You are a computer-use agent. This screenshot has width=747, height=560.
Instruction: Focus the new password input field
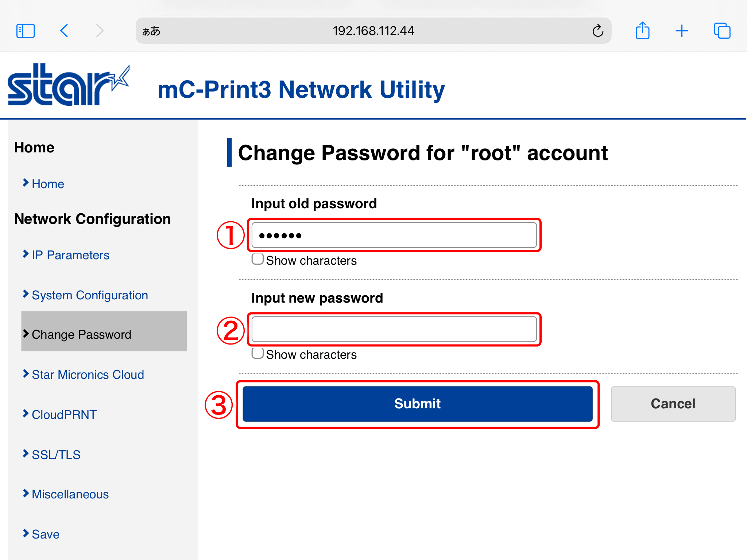(394, 329)
